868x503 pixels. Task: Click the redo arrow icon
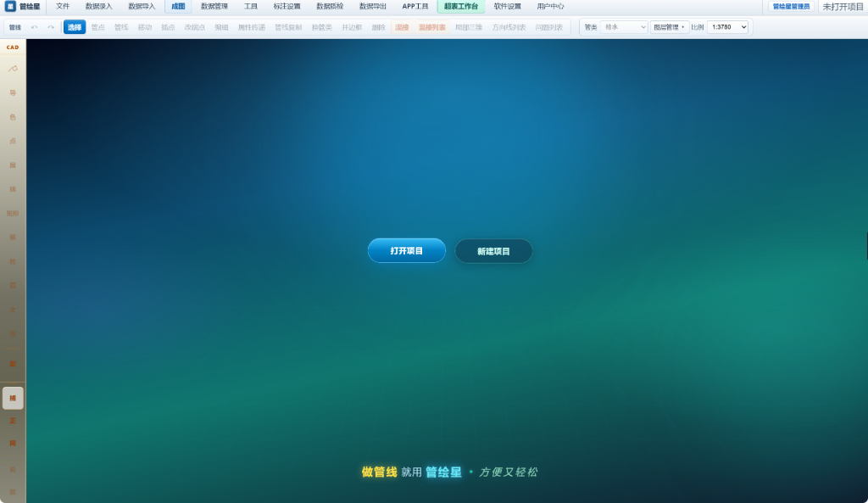51,27
